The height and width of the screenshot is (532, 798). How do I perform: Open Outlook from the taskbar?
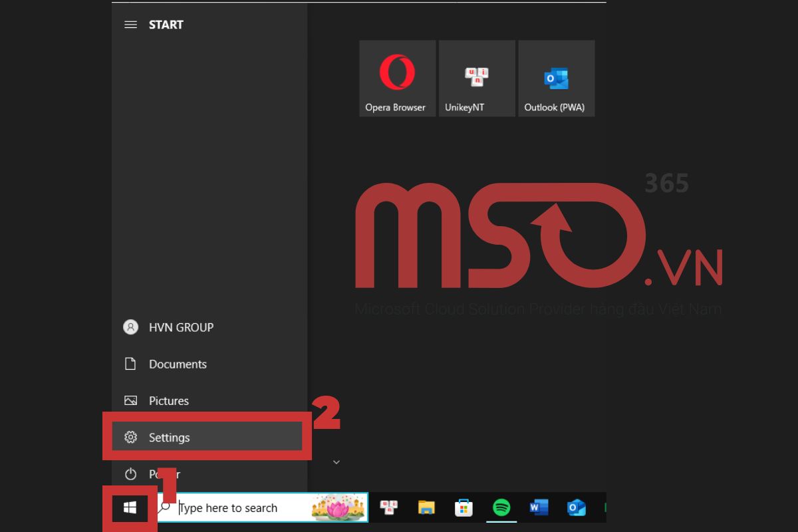coord(576,508)
